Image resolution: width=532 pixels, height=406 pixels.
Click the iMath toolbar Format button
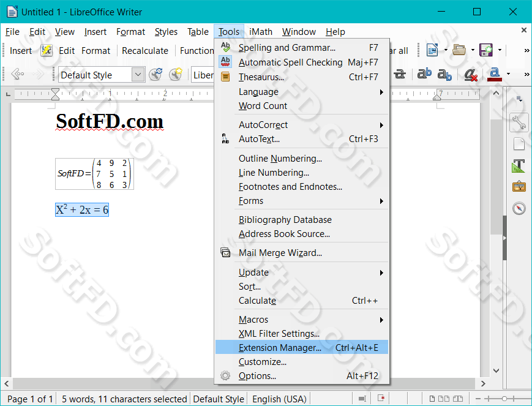[x=96, y=51]
